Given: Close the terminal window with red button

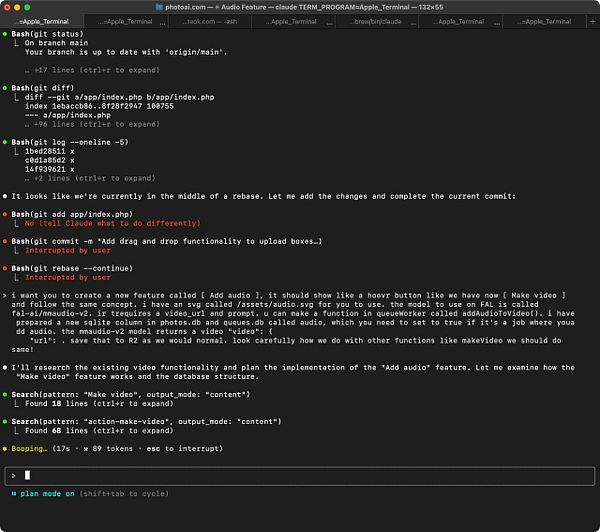Looking at the screenshot, I should [x=7, y=7].
